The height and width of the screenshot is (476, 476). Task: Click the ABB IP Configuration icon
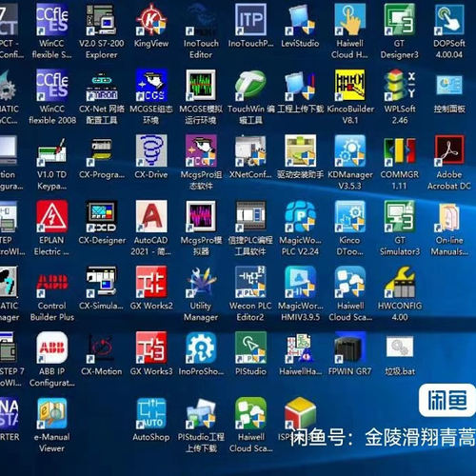pos(52,347)
